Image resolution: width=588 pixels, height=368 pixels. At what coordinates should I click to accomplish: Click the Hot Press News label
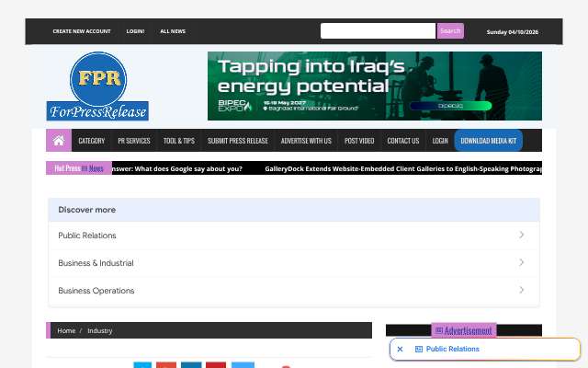coord(79,168)
